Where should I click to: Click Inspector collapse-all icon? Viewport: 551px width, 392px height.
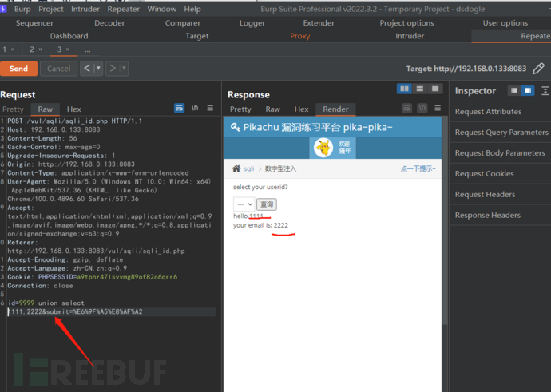[x=545, y=91]
